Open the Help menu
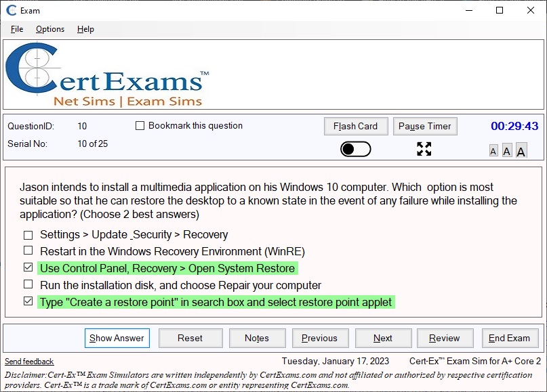Viewport: 547px width, 392px height. 84,29
